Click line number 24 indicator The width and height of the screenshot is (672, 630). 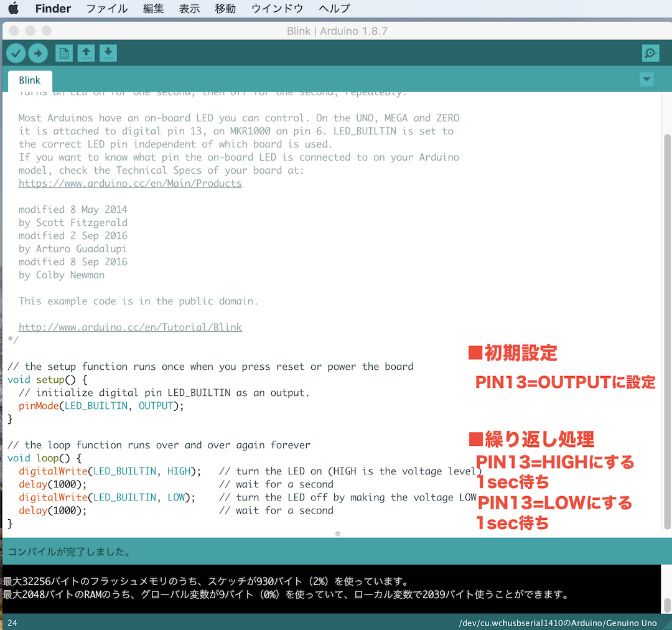point(12,623)
